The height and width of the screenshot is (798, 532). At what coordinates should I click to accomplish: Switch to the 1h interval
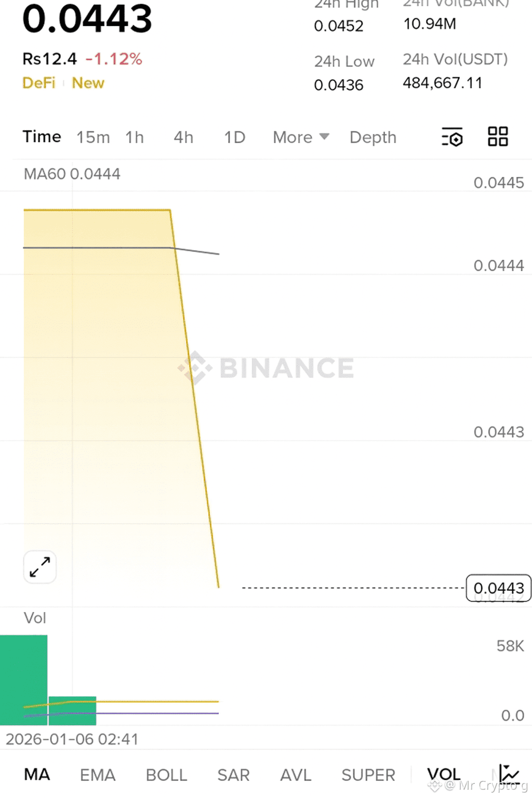[x=135, y=137]
